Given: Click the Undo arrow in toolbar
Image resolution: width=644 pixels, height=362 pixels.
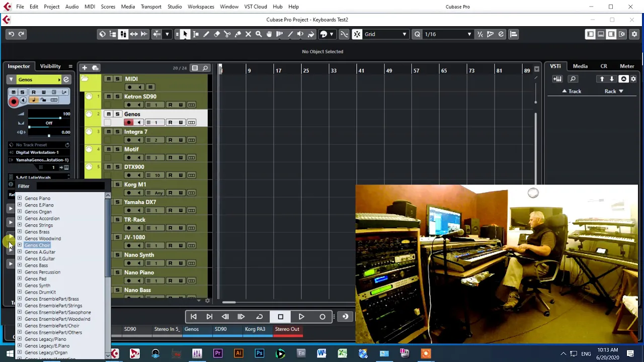Looking at the screenshot, I should point(11,34).
